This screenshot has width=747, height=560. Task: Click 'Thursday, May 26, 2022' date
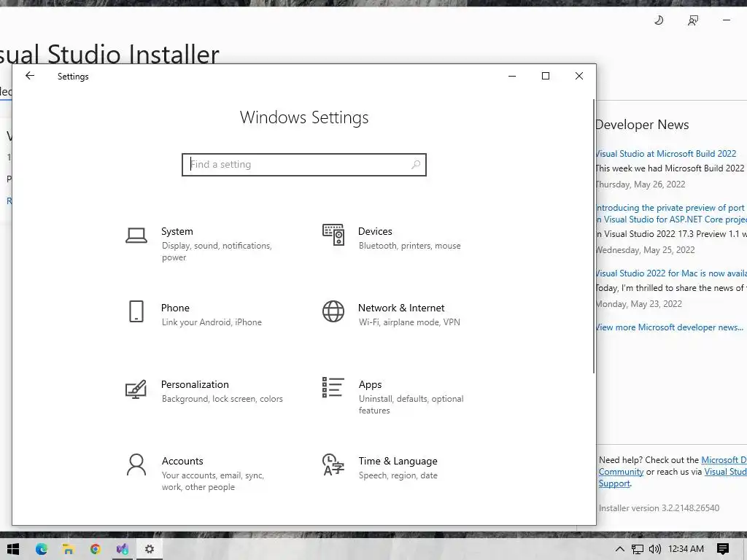[640, 184]
